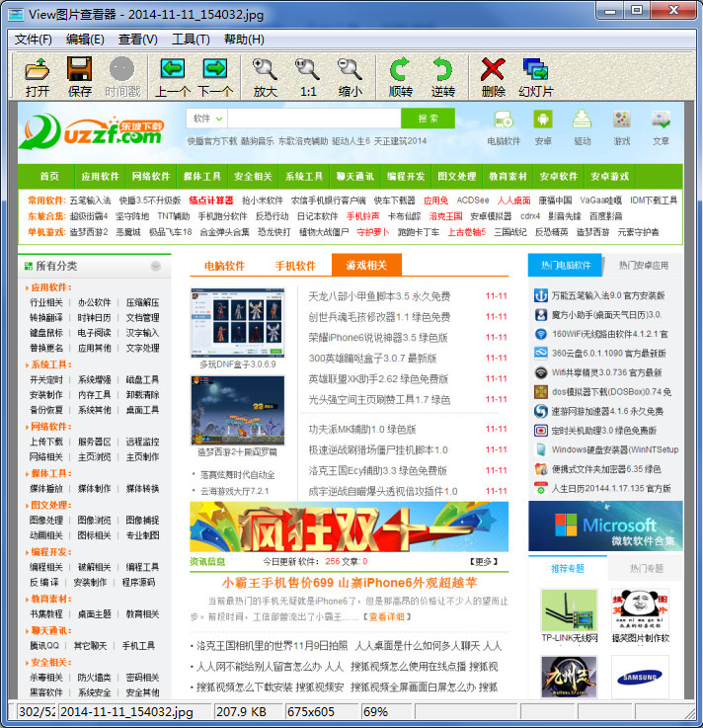This screenshot has width=703, height=728.
Task: Click the 驱动 driver icon in the page header
Action: click(x=582, y=120)
